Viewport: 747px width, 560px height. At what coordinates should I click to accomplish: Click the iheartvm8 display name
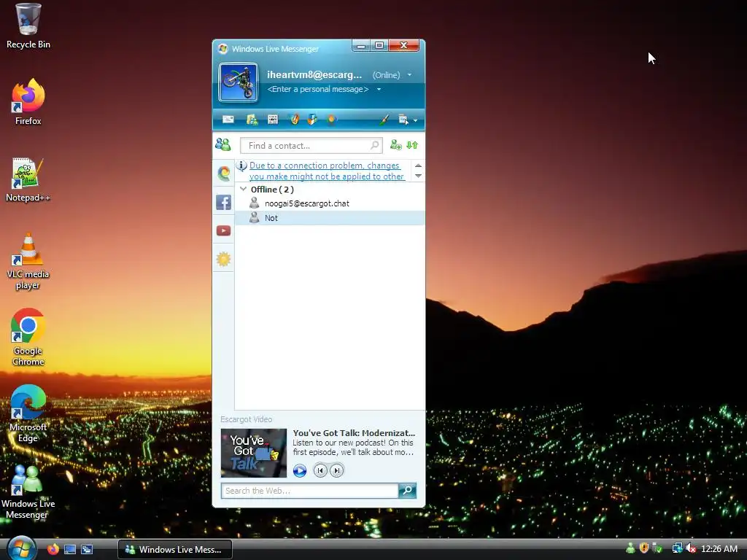tap(314, 75)
